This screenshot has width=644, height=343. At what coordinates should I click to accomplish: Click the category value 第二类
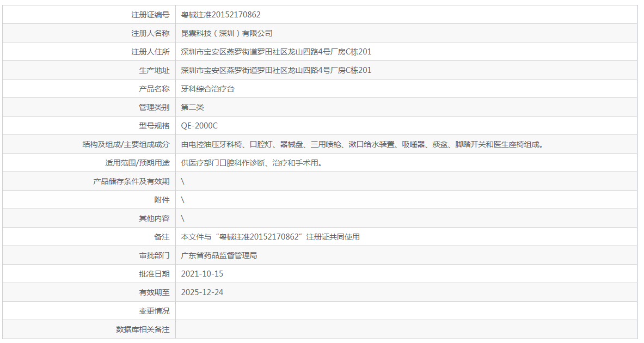tap(193, 107)
